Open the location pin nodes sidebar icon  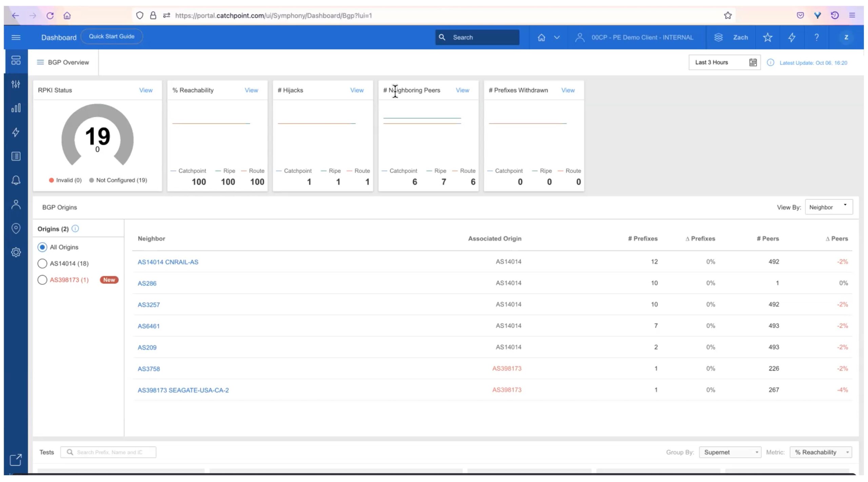16,228
